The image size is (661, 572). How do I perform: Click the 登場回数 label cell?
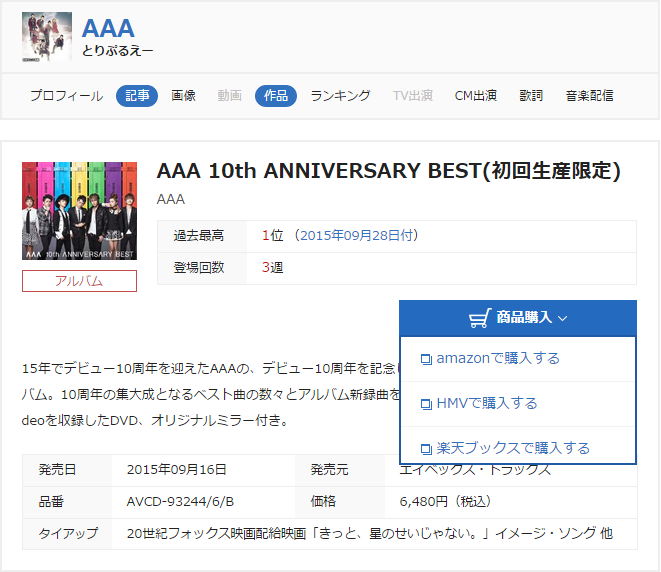(x=202, y=268)
